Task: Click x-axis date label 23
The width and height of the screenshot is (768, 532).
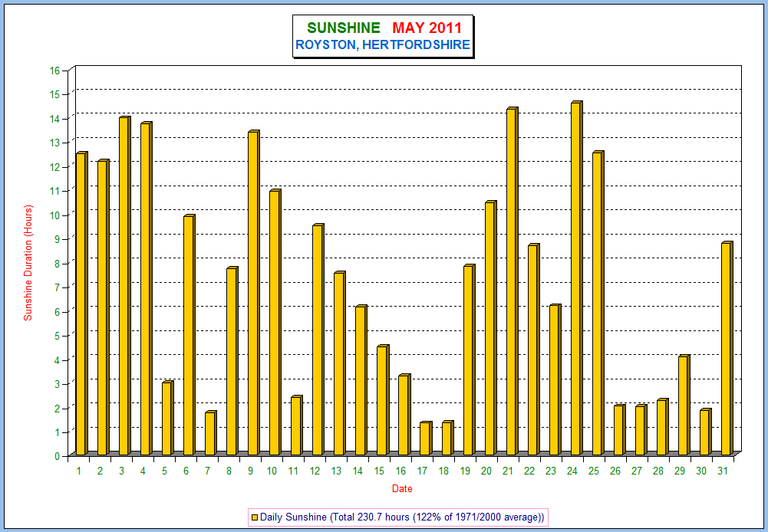Action: (x=551, y=471)
